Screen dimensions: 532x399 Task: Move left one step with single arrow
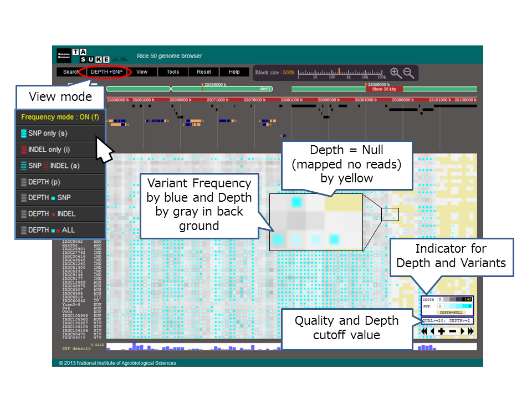click(432, 331)
